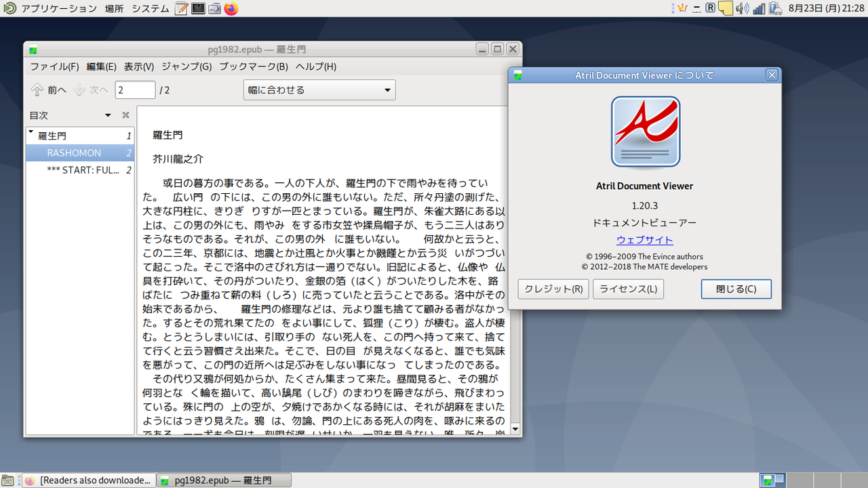Open the text editor launcher in top panel
The image size is (868, 488).
(181, 9)
